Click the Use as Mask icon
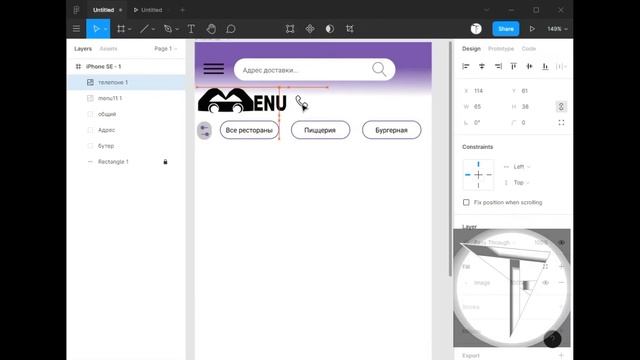This screenshot has height=360, width=640. pyautogui.click(x=330, y=29)
